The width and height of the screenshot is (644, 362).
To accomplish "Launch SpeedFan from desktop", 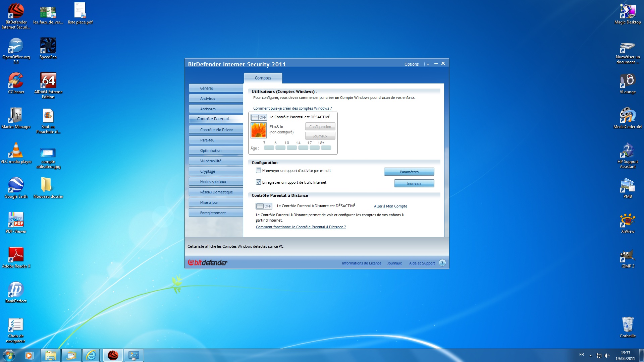I will coord(48,48).
